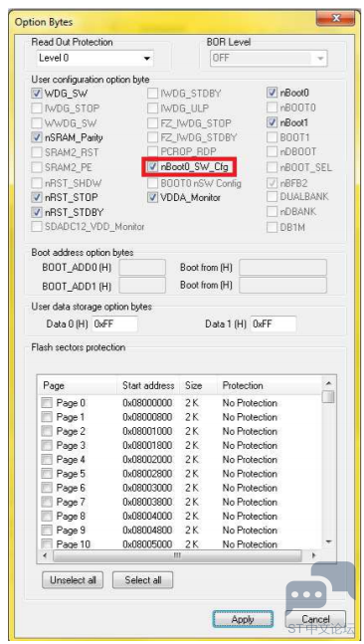Viewport: 364px width, 644px height.
Task: Toggle the nSRAM_Parity checkbox
Action: (37, 137)
